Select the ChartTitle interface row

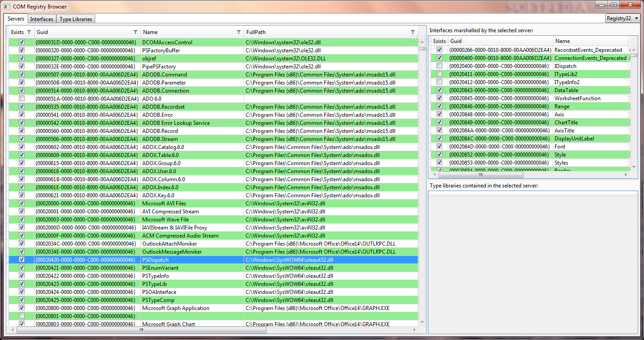[x=530, y=122]
